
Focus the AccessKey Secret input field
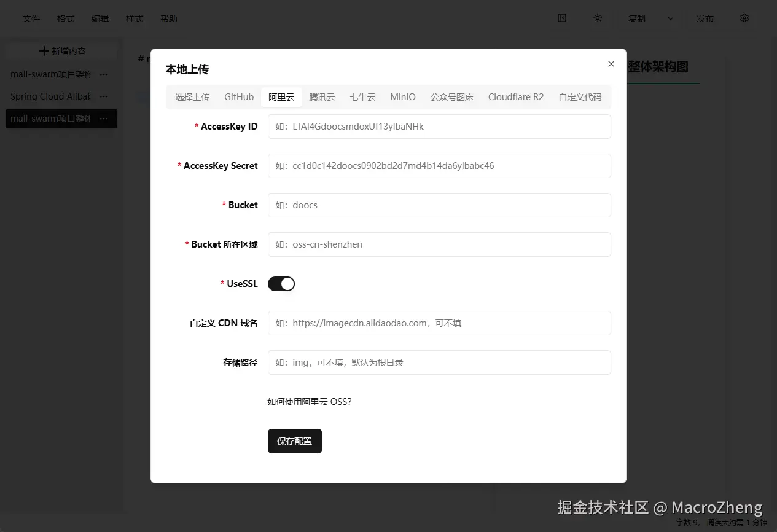click(x=439, y=166)
